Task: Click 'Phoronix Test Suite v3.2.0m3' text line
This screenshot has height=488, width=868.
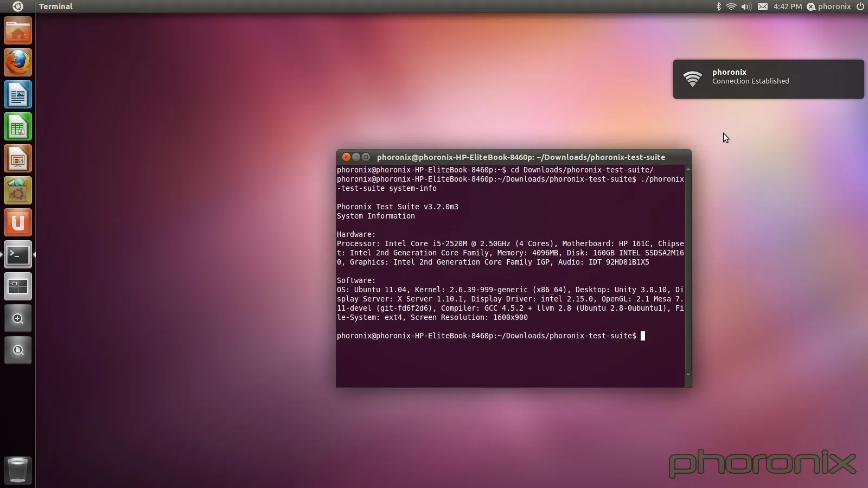Action: point(398,207)
